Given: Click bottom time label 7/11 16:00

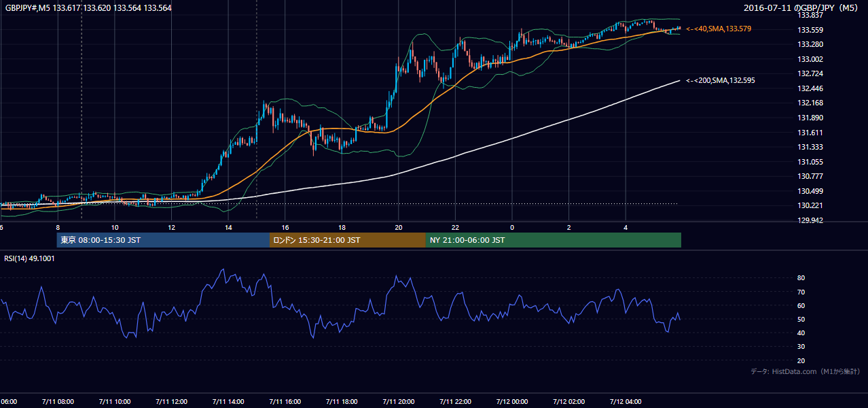Looking at the screenshot, I should coord(285,402).
